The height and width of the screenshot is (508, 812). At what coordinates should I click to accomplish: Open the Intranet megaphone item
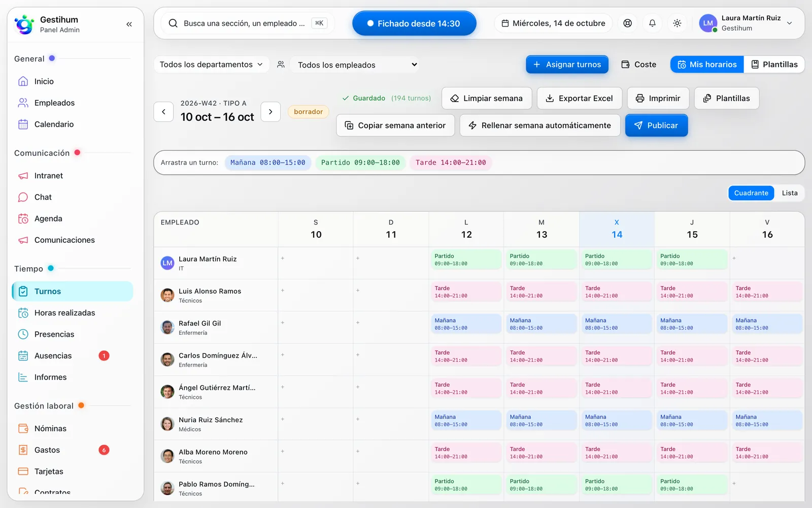pyautogui.click(x=23, y=176)
